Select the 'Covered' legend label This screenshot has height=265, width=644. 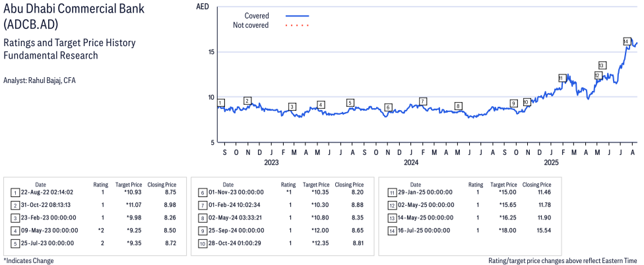tap(257, 16)
